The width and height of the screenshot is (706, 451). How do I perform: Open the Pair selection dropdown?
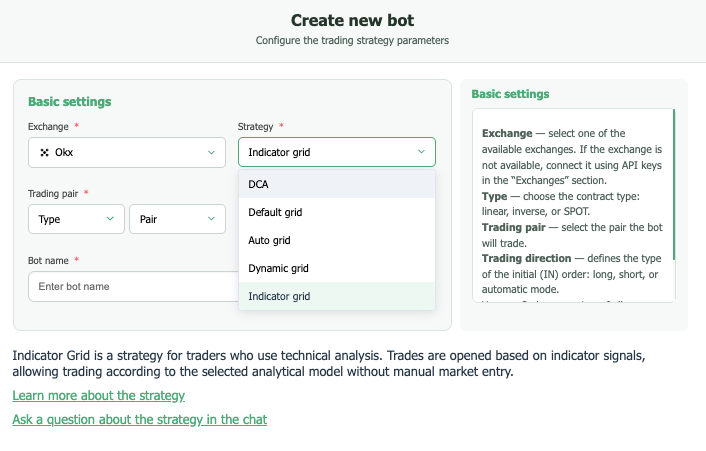pyautogui.click(x=176, y=219)
